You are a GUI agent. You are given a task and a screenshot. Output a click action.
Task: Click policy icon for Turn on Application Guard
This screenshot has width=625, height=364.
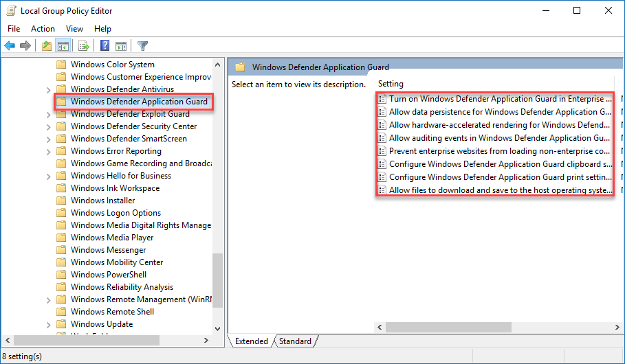click(x=382, y=99)
